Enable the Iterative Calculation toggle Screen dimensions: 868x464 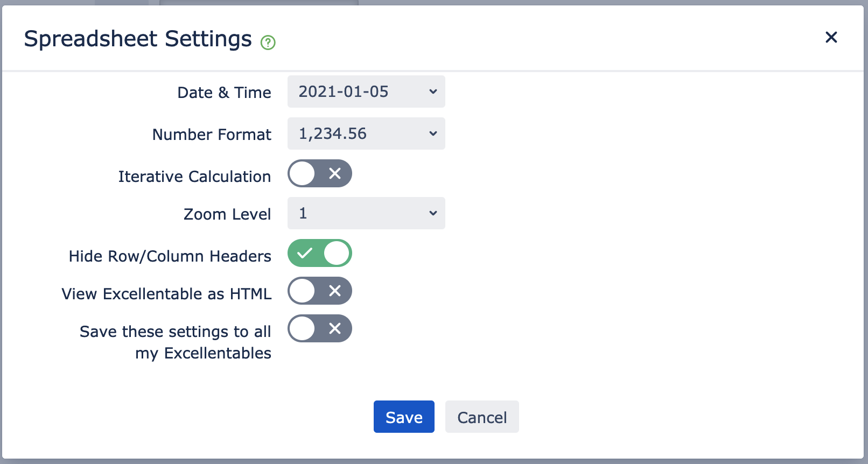pos(320,173)
